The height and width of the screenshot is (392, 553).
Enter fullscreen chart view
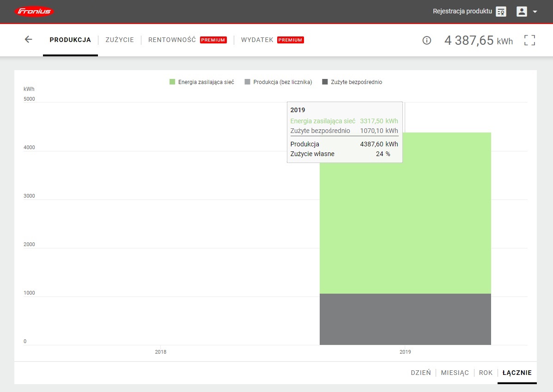(x=529, y=40)
